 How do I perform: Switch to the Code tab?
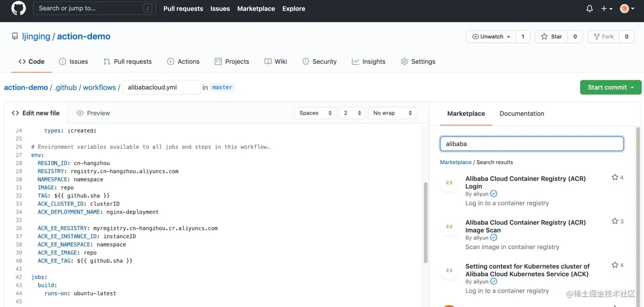31,62
